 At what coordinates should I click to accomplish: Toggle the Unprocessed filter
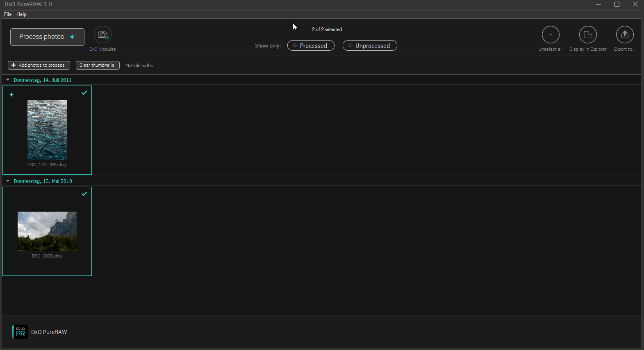[369, 46]
